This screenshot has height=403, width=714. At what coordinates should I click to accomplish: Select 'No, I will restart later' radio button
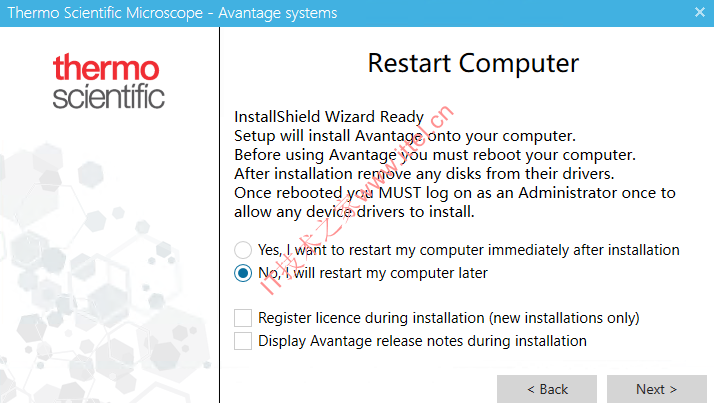(x=243, y=273)
